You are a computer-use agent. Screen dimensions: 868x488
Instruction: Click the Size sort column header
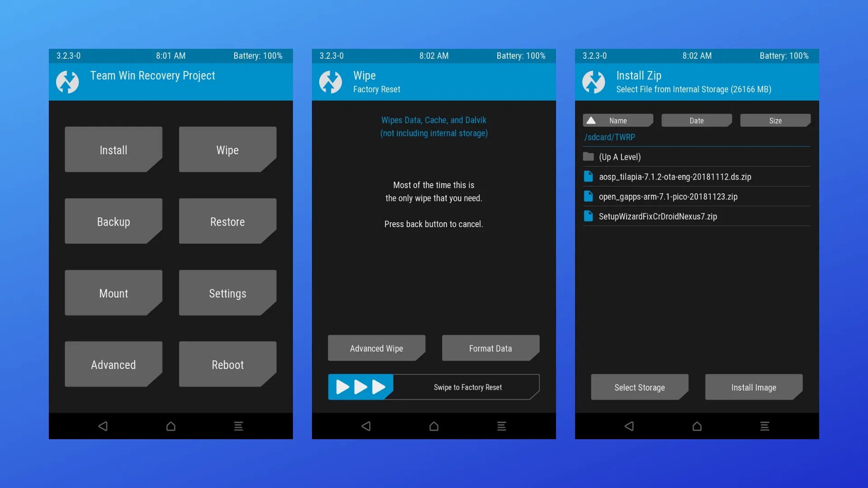[x=776, y=120]
